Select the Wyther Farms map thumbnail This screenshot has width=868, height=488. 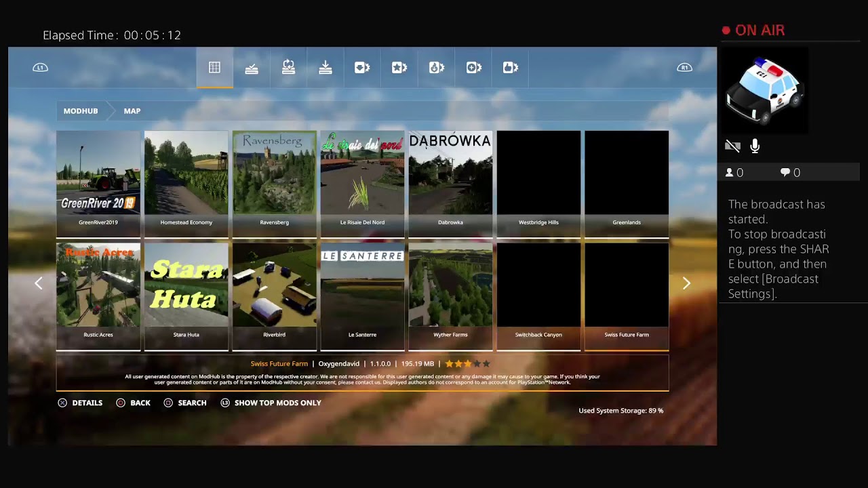[x=451, y=285]
